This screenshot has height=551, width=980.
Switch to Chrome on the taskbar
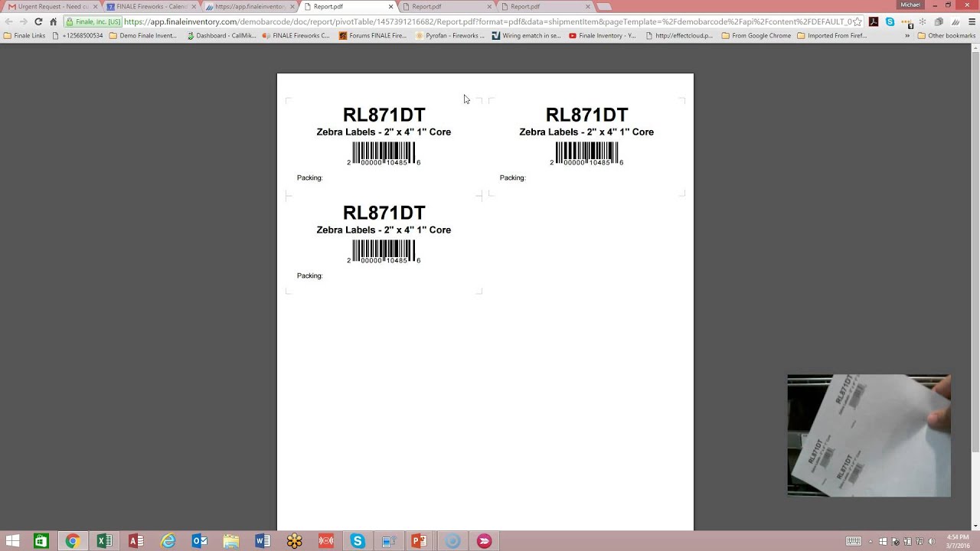pyautogui.click(x=72, y=541)
